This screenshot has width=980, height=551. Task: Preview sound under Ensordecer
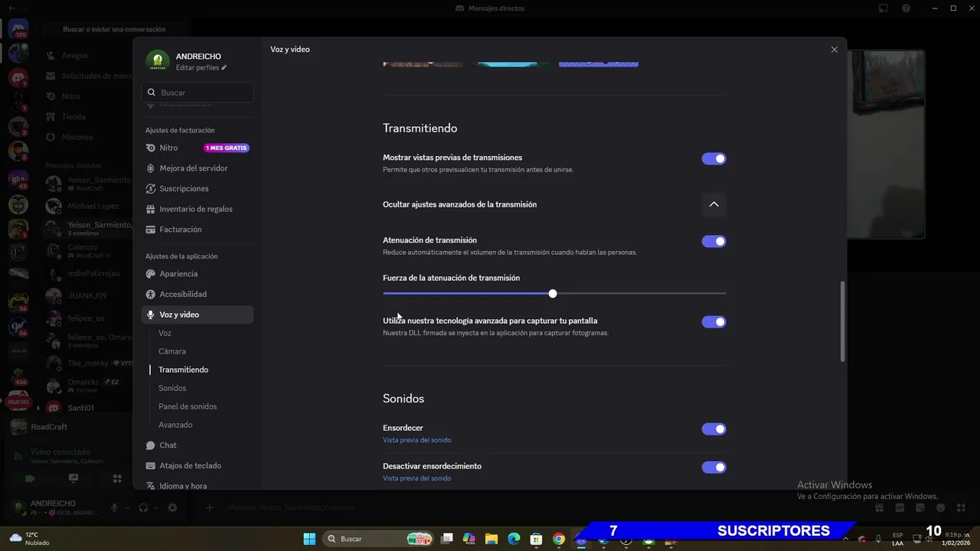click(x=416, y=440)
